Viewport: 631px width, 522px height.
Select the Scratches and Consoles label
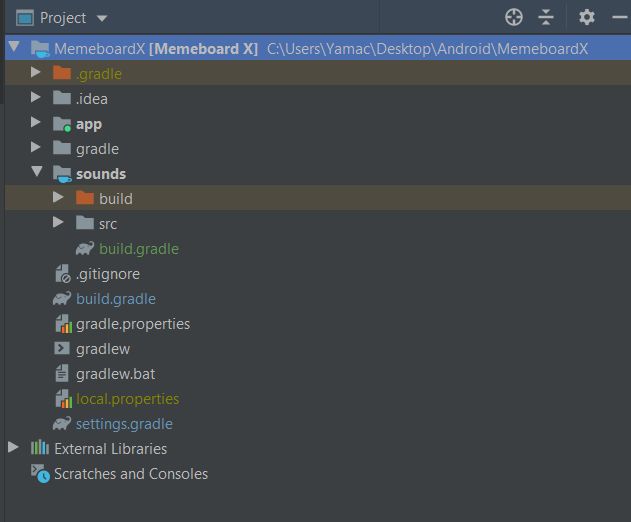click(131, 474)
